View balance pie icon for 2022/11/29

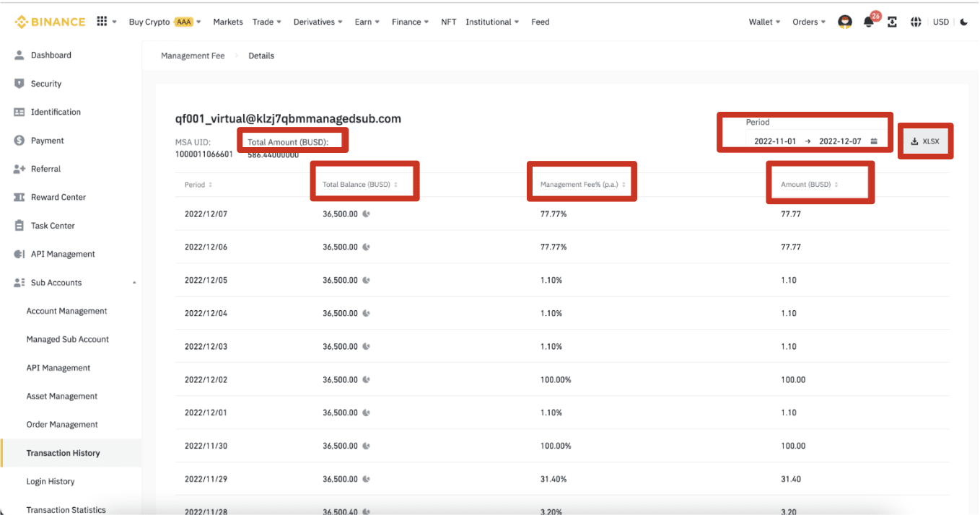(x=367, y=479)
